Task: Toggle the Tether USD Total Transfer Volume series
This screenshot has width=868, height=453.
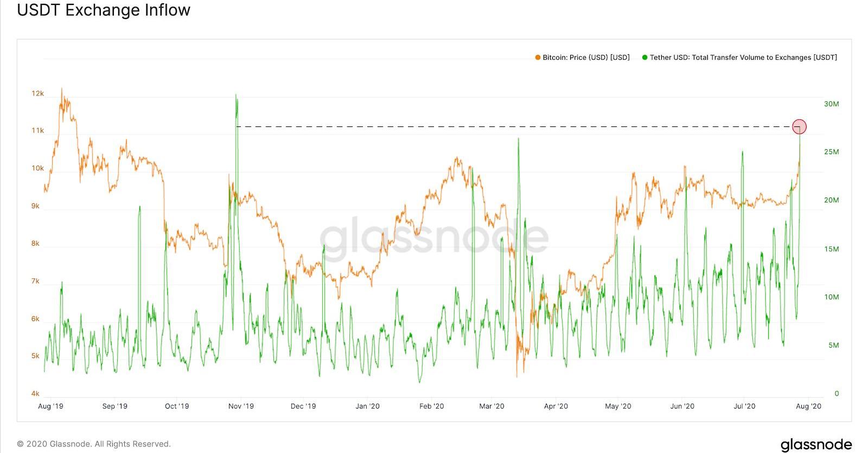Action: click(x=743, y=58)
